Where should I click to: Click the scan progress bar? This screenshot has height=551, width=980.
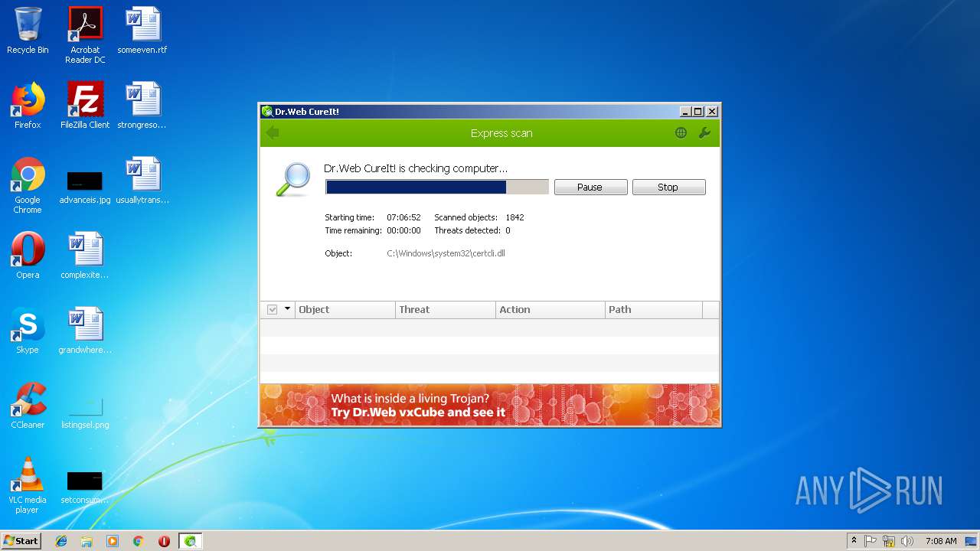(436, 187)
